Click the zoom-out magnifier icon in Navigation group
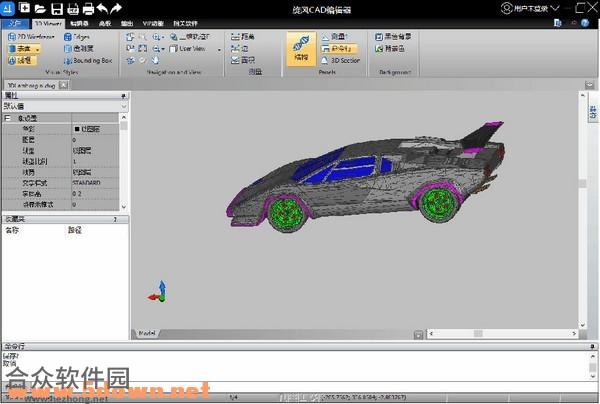The width and height of the screenshot is (600, 404). tap(157, 49)
